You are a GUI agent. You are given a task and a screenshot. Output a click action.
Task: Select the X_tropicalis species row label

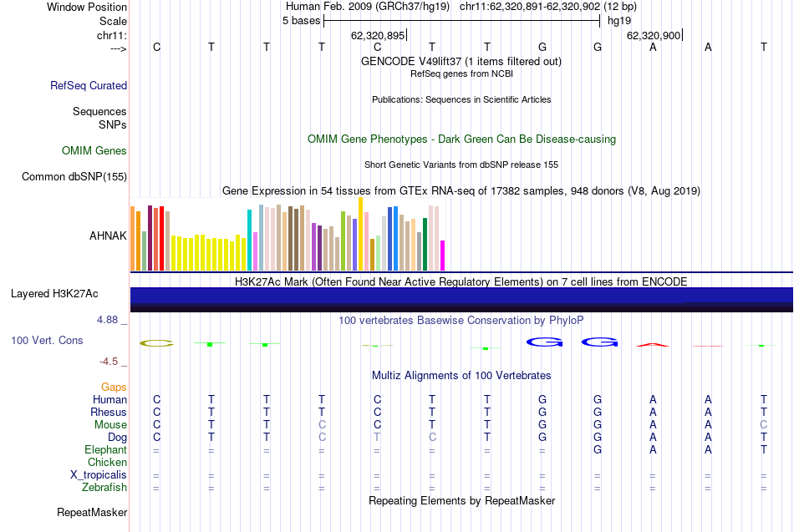click(x=99, y=475)
